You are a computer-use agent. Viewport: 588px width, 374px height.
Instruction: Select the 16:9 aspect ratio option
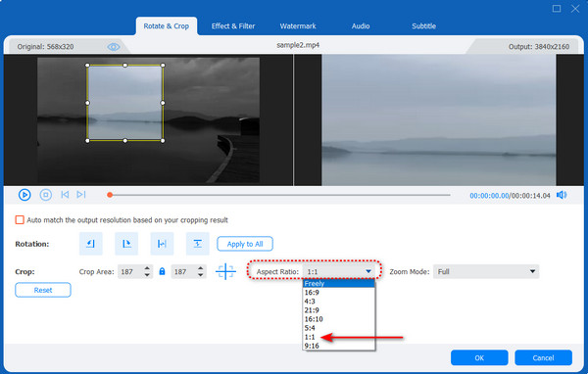[339, 293]
